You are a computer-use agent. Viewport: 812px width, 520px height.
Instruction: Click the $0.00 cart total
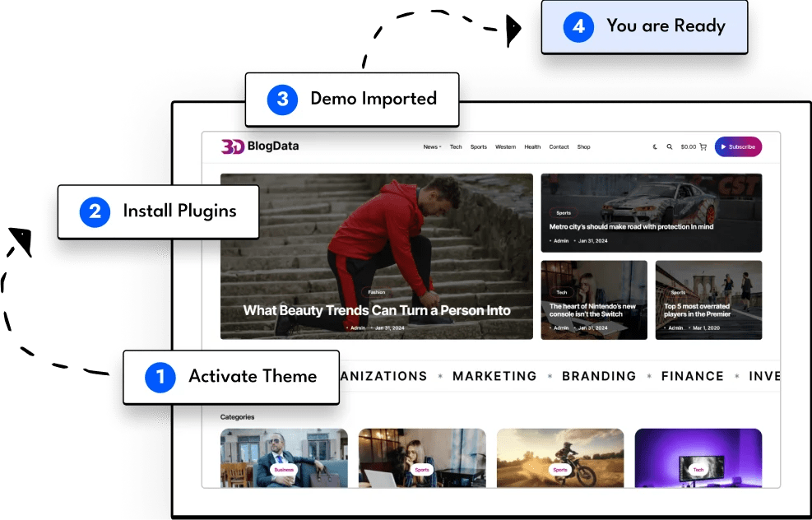[689, 147]
